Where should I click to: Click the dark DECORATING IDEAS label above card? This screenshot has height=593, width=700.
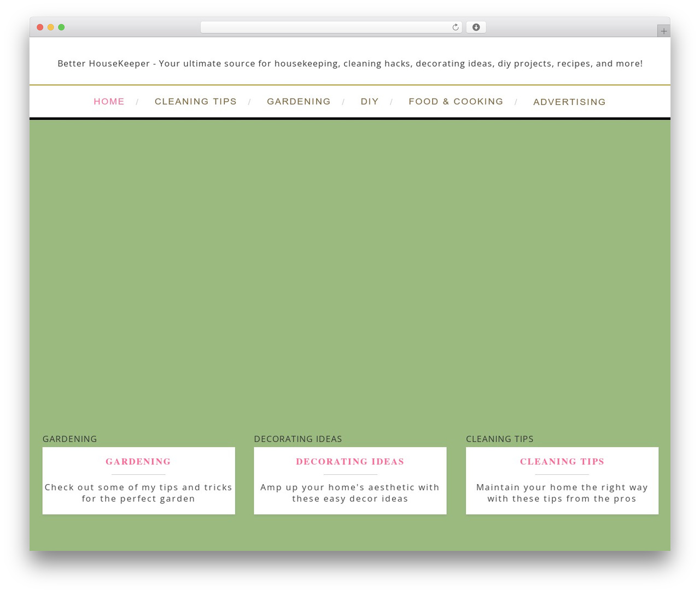[298, 439]
